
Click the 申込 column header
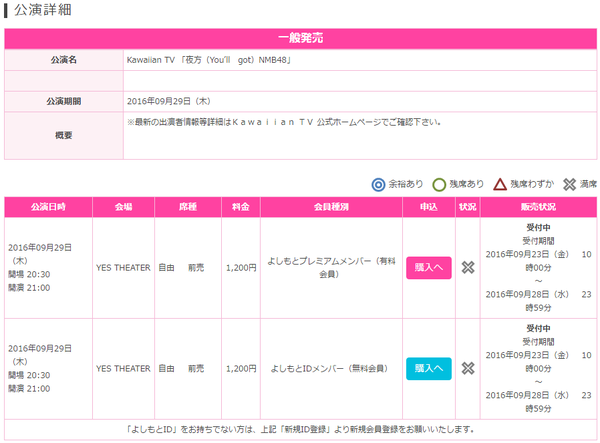tap(429, 207)
